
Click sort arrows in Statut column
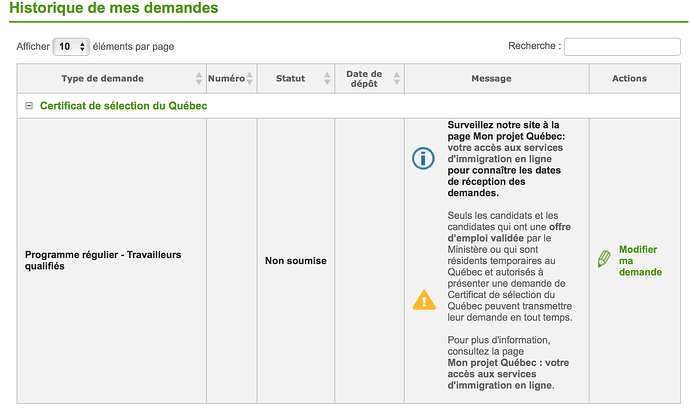tap(327, 79)
